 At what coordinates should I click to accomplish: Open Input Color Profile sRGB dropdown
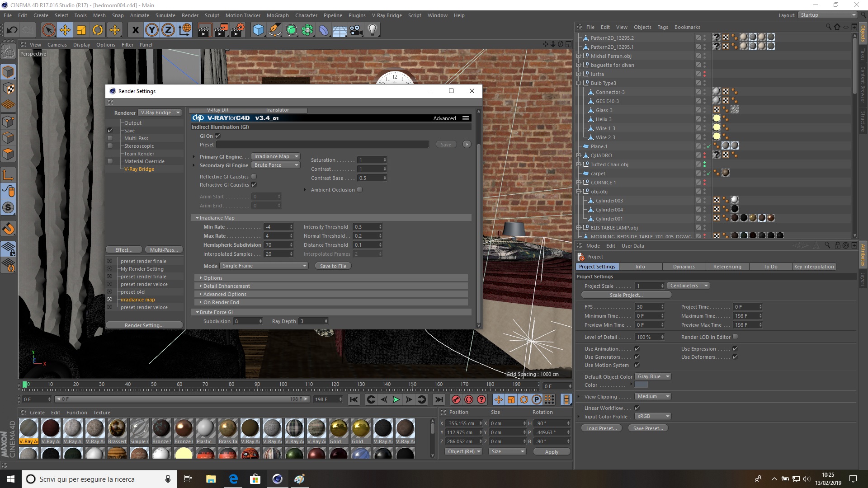[x=653, y=416]
